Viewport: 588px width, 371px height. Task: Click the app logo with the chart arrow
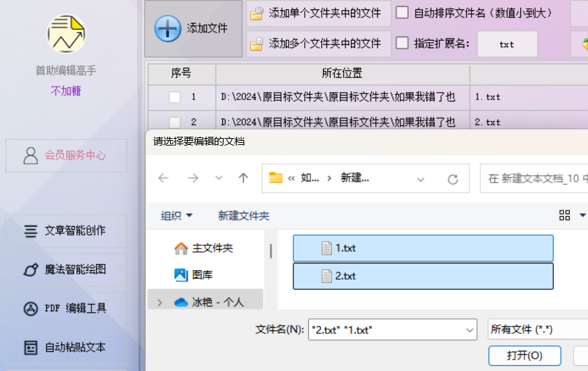coord(66,34)
